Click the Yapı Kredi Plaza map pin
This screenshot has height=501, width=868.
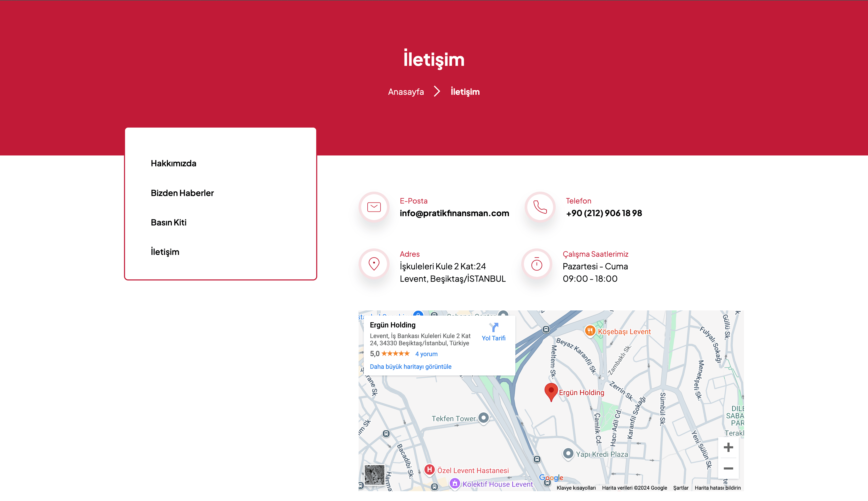tap(568, 453)
